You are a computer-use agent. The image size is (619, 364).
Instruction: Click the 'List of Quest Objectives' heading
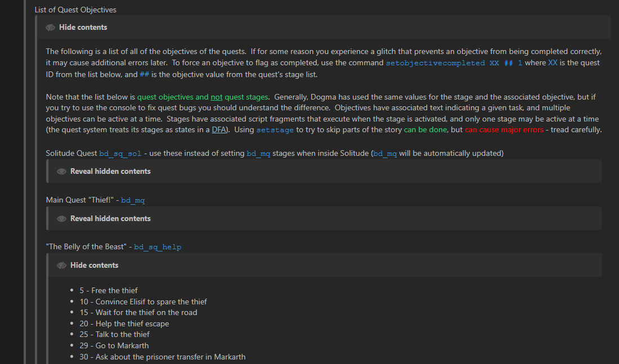pyautogui.click(x=75, y=10)
